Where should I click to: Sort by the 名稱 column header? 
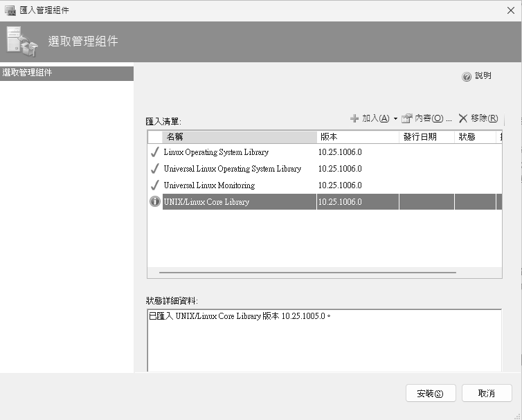(240, 137)
